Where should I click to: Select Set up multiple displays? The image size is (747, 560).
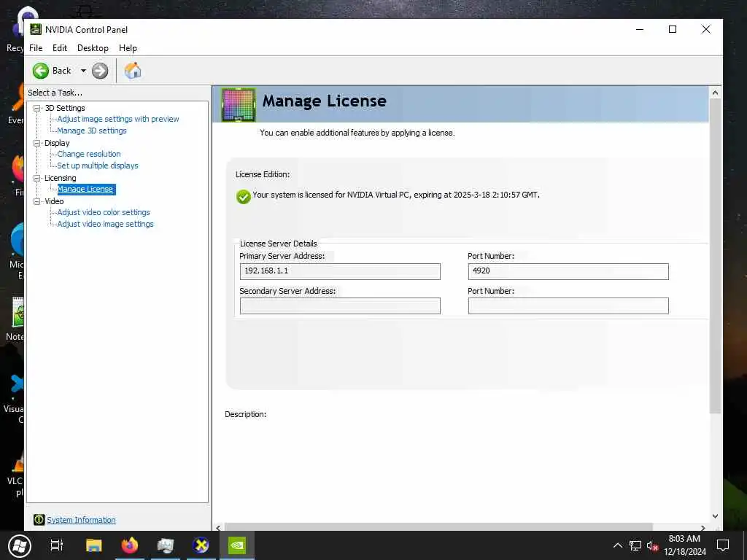point(98,166)
